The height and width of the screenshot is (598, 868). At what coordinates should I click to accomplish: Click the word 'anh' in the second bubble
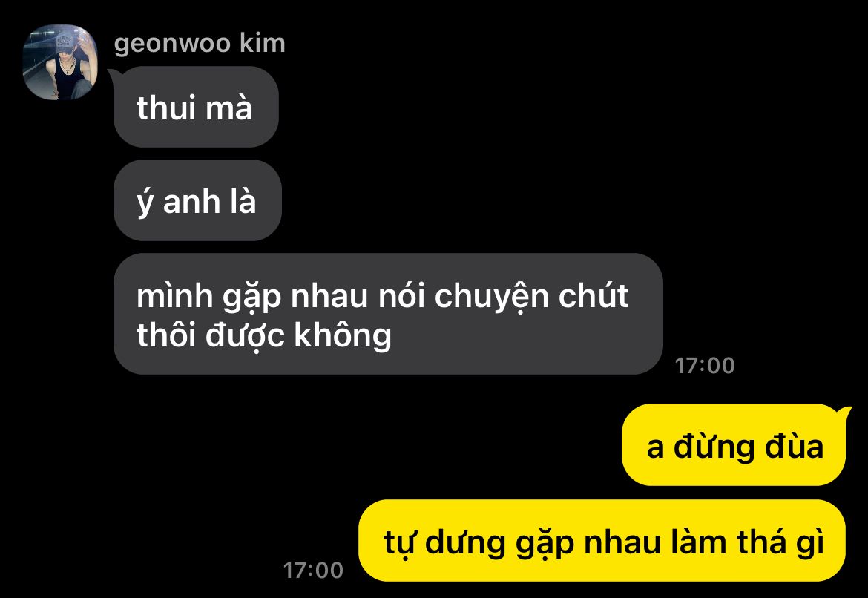192,202
